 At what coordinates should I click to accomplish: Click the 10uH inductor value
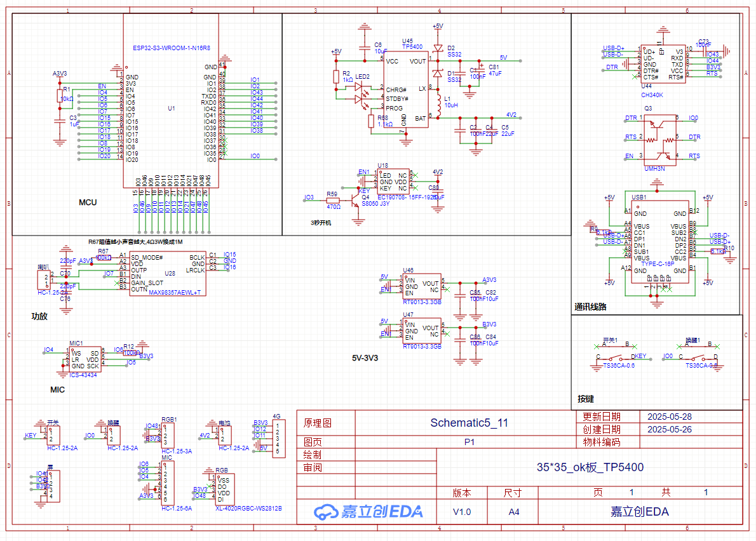tap(451, 105)
